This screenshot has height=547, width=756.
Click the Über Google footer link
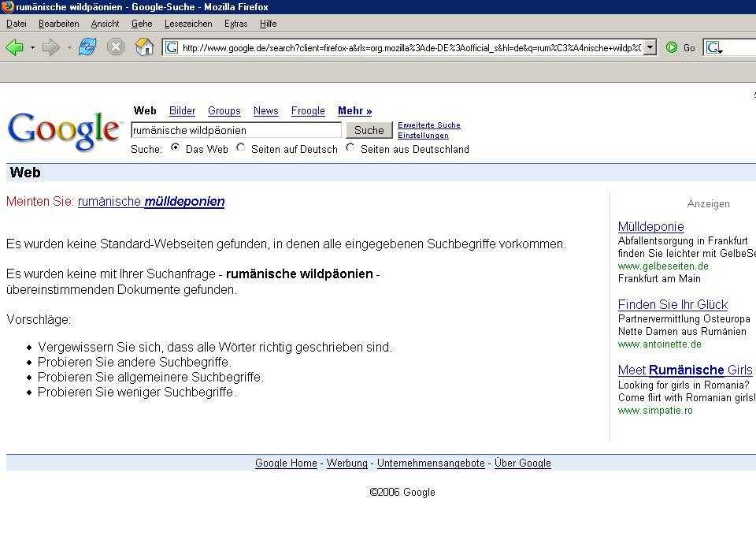click(523, 463)
